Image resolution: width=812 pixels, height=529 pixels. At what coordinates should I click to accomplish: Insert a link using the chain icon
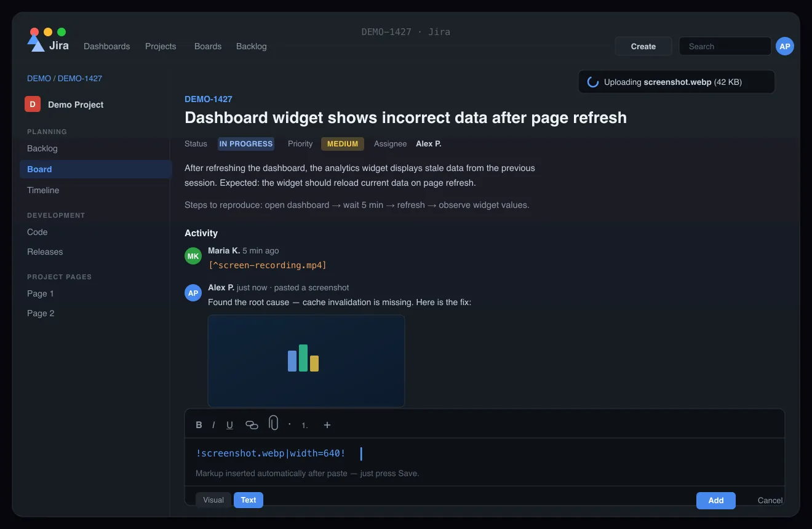coord(252,425)
